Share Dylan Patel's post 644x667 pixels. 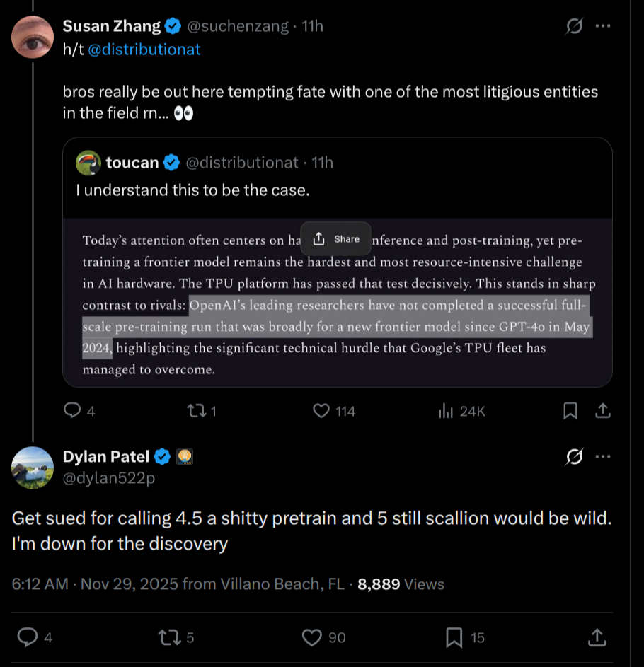597,637
